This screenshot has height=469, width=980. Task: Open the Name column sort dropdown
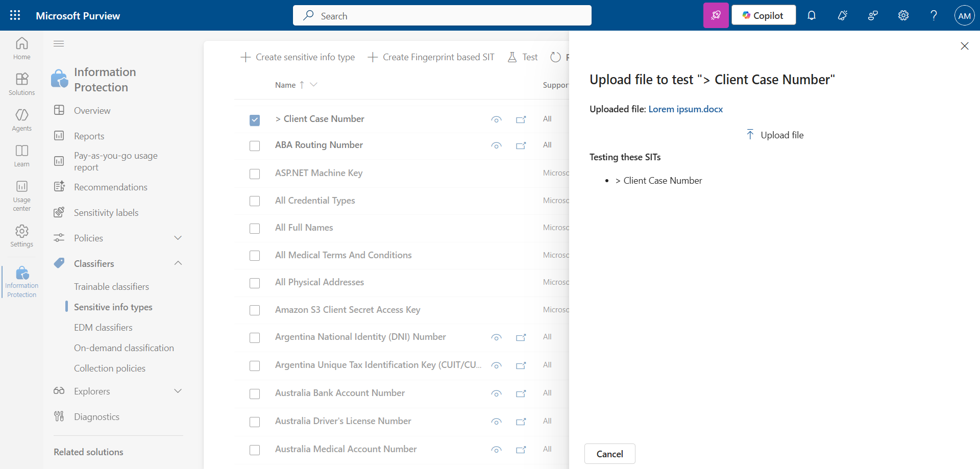coord(313,85)
